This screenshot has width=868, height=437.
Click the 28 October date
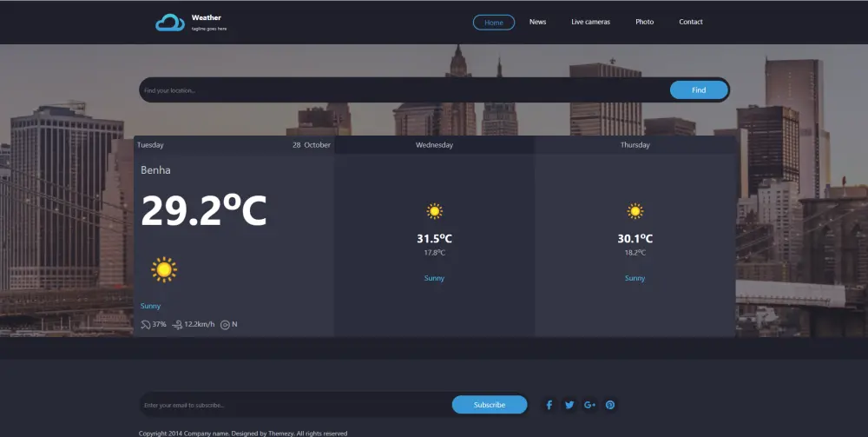[x=311, y=145]
